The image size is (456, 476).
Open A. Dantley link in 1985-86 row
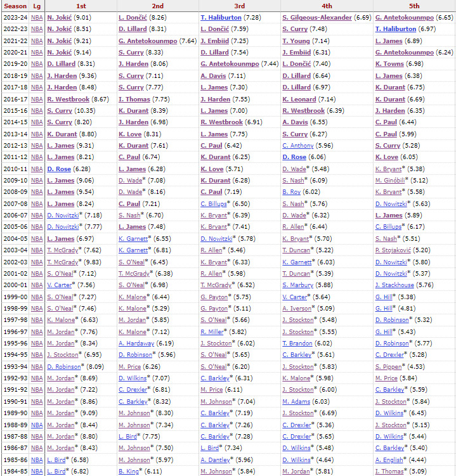(x=215, y=460)
